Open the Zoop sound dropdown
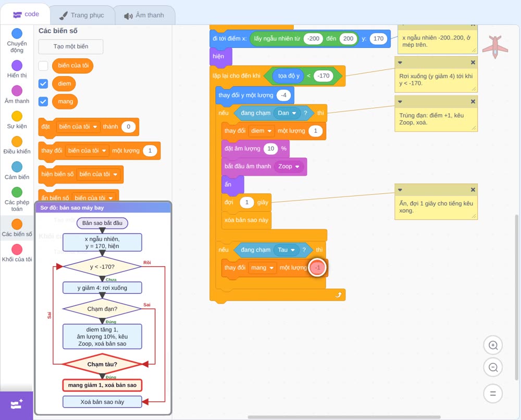This screenshot has width=521, height=420. click(x=289, y=166)
